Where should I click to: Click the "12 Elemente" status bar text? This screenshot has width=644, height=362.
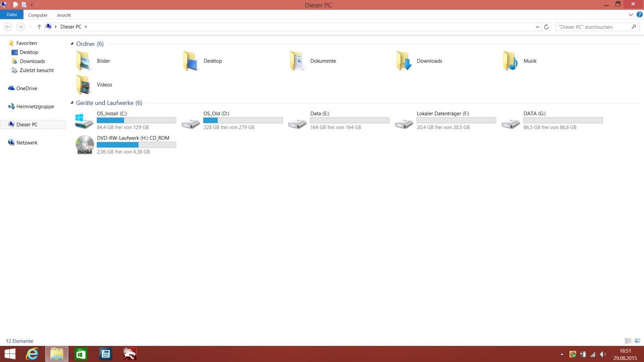coord(19,341)
